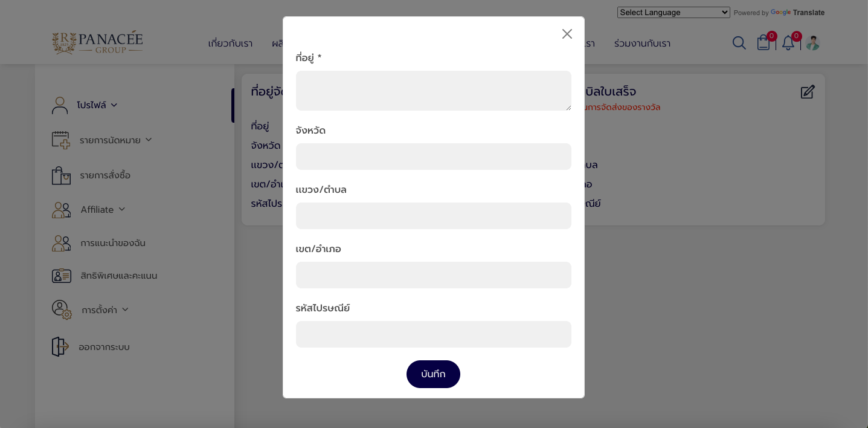The image size is (868, 428).
Task: Open the ร่วมงานกับเรา navigation menu item
Action: [642, 44]
